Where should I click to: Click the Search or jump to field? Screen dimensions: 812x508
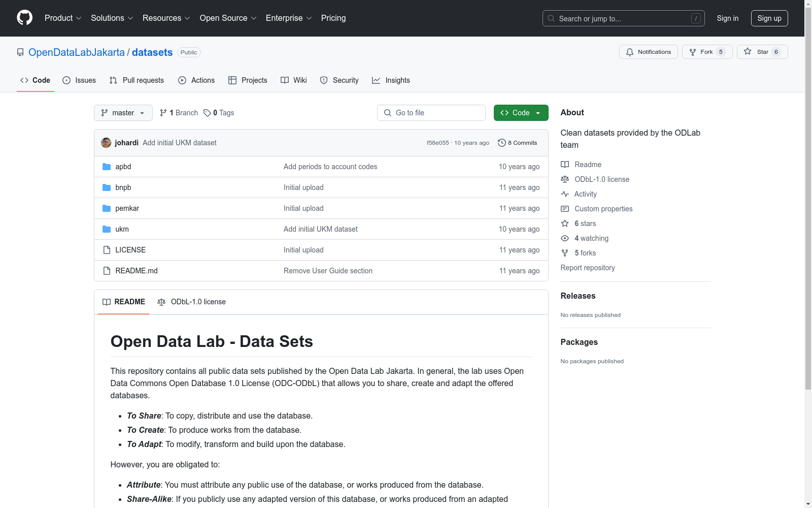click(624, 18)
